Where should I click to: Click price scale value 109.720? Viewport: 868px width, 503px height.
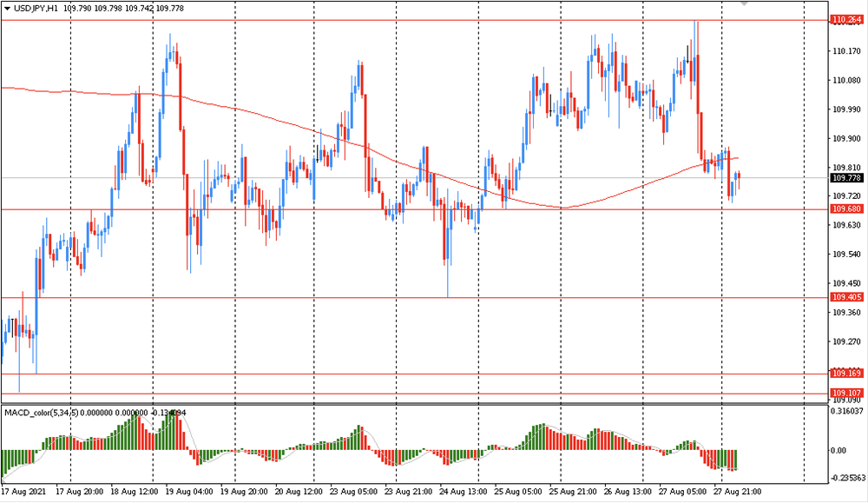point(847,196)
